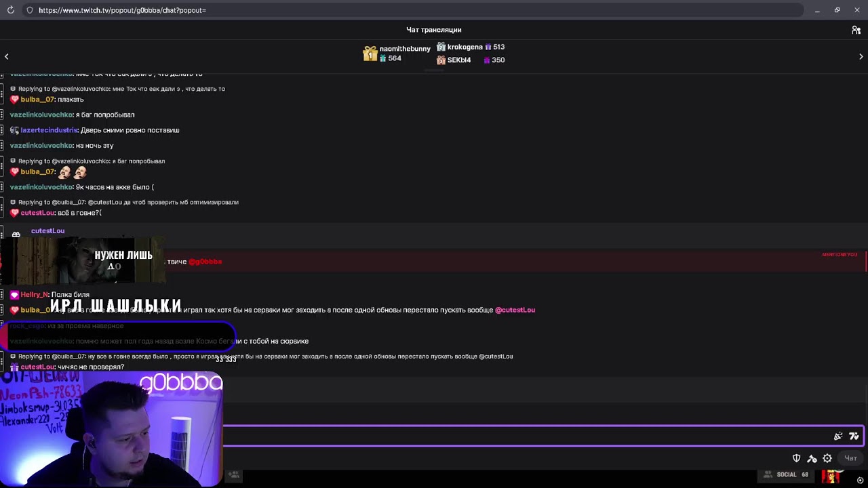Click the g0bbba webcam overlay
The image size is (868, 488).
pyautogui.click(x=112, y=428)
